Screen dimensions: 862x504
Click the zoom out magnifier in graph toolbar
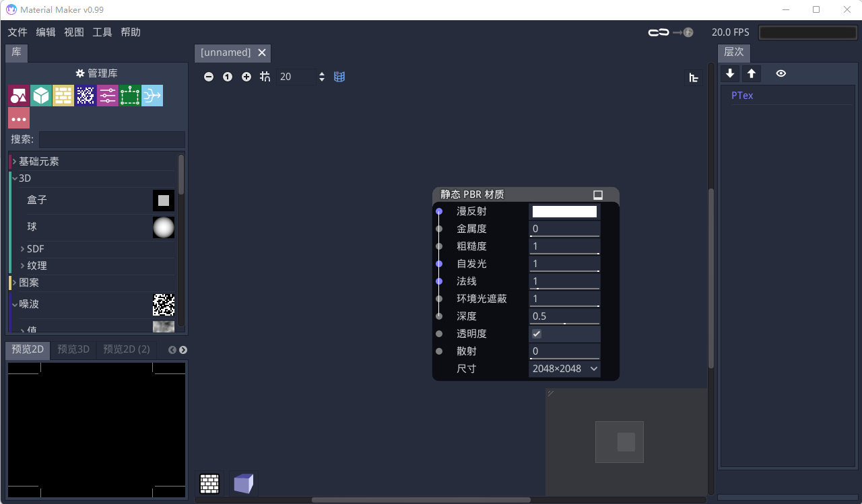209,77
